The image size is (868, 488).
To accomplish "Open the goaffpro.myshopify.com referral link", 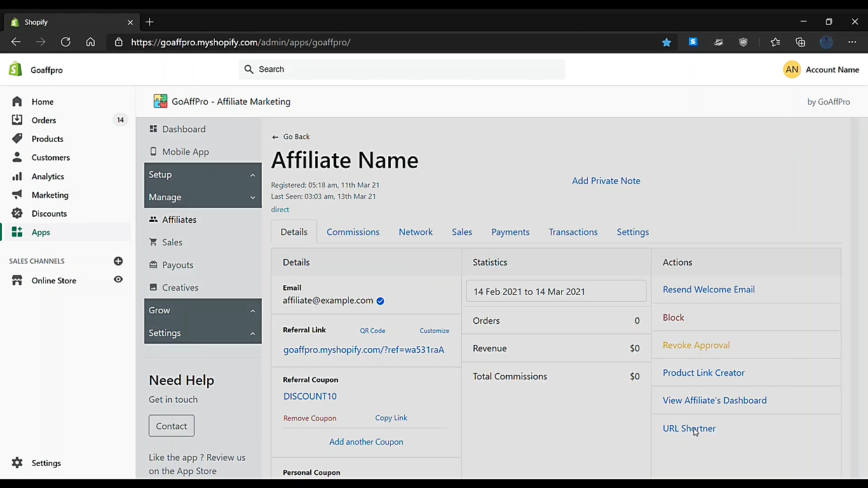I will (363, 349).
